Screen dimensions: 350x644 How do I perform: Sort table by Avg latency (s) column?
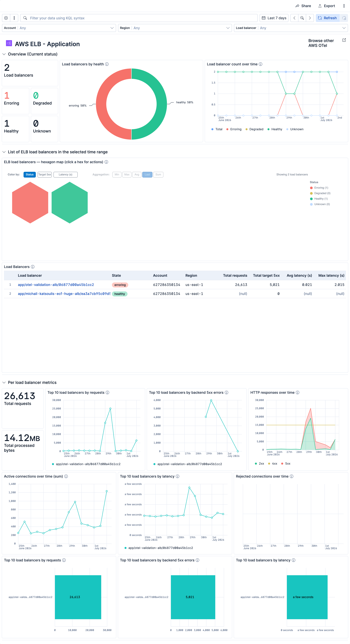click(x=299, y=275)
